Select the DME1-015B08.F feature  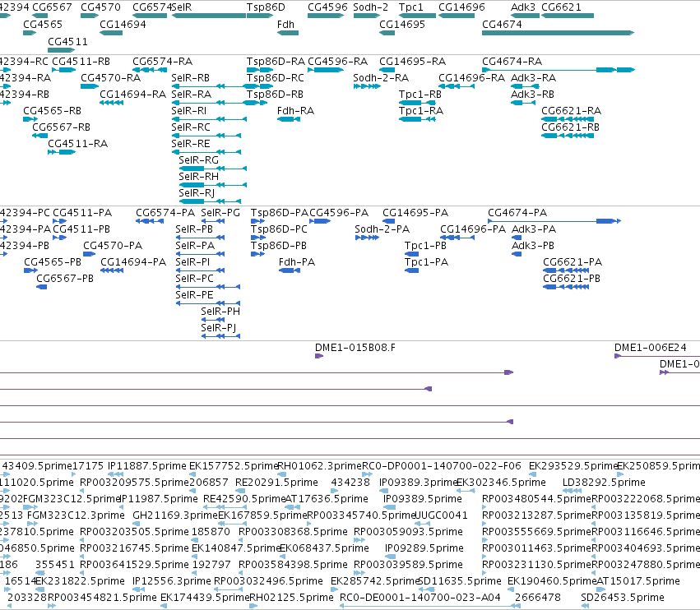[319, 356]
